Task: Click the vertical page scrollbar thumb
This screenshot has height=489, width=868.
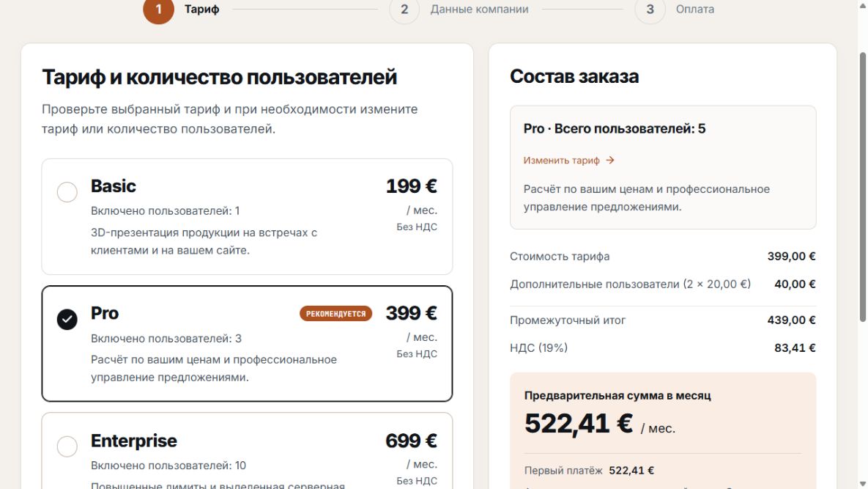Action: click(862, 187)
